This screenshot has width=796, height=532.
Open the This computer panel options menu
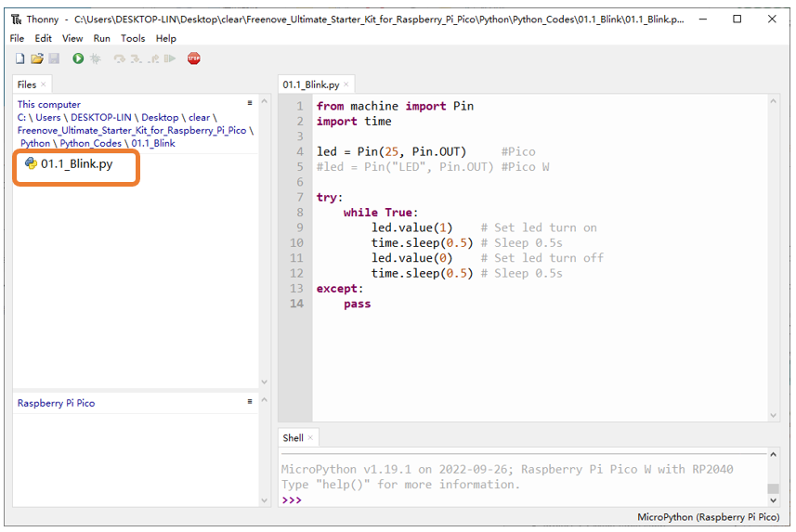coord(250,102)
